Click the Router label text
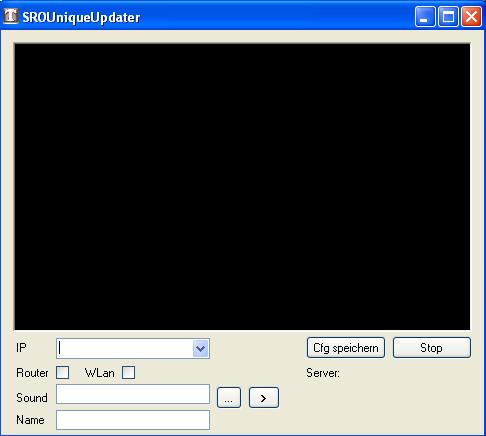Screen dimensions: 486x436 [32, 373]
